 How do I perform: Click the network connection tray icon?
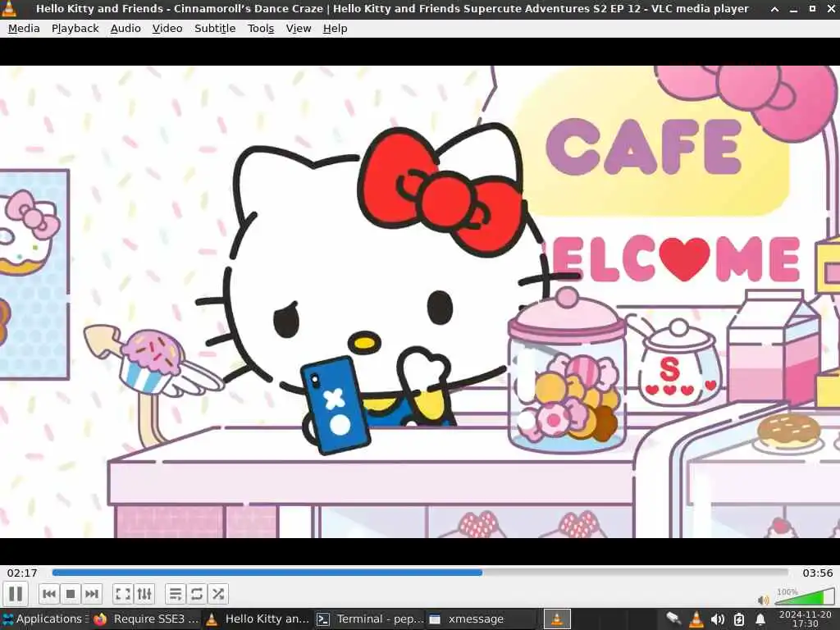(673, 619)
